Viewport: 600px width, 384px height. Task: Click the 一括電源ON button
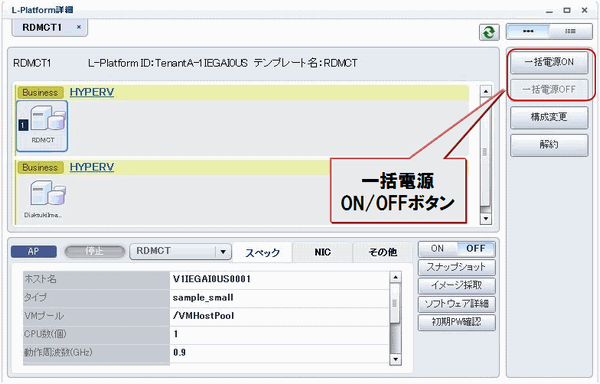pos(549,62)
